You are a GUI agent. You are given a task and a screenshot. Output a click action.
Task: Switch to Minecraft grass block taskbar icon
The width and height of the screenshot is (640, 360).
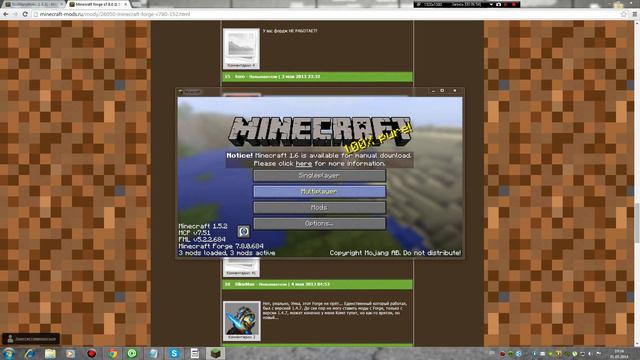[x=216, y=353]
